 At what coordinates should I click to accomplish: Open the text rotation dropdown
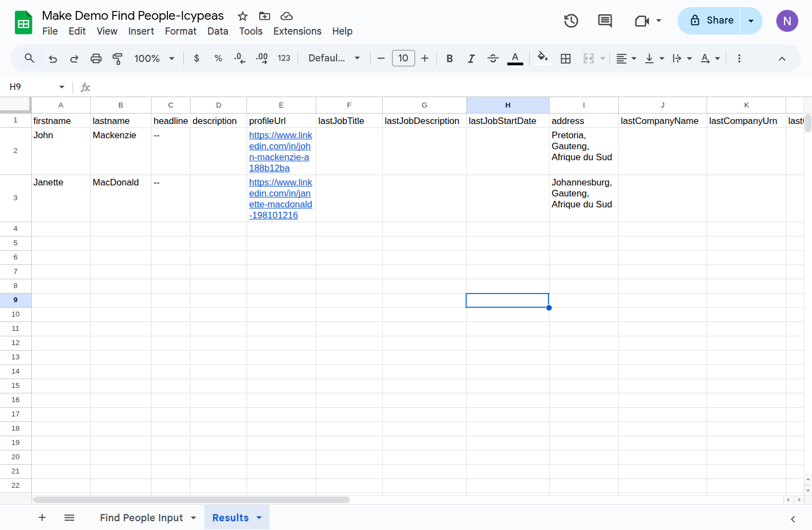coord(710,58)
